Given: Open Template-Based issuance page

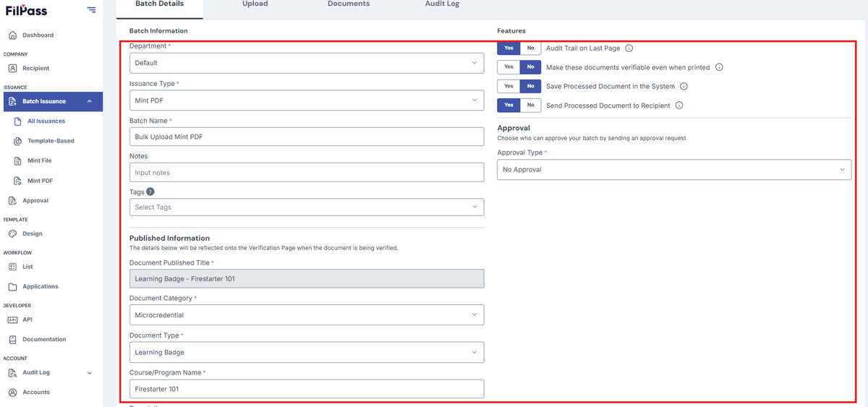Looking at the screenshot, I should pyautogui.click(x=51, y=141).
